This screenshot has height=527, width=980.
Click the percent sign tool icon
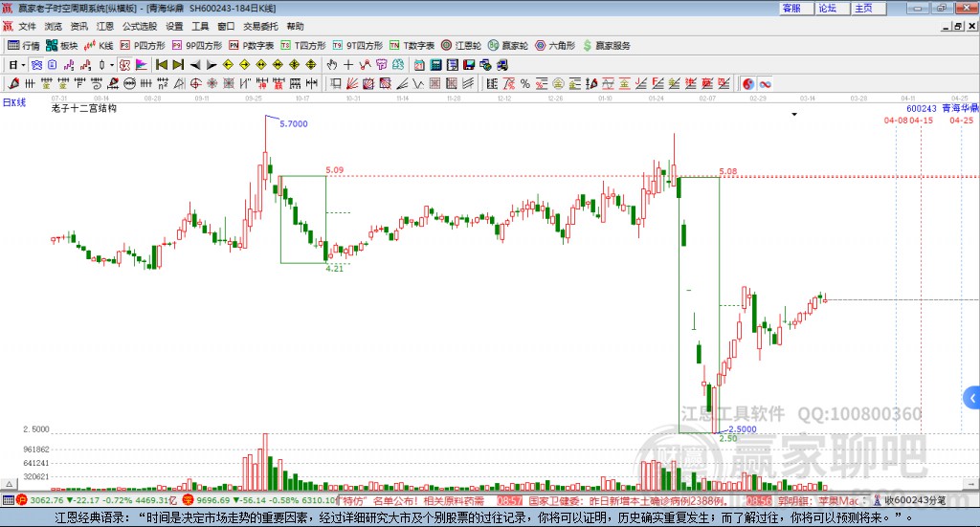coord(525,83)
